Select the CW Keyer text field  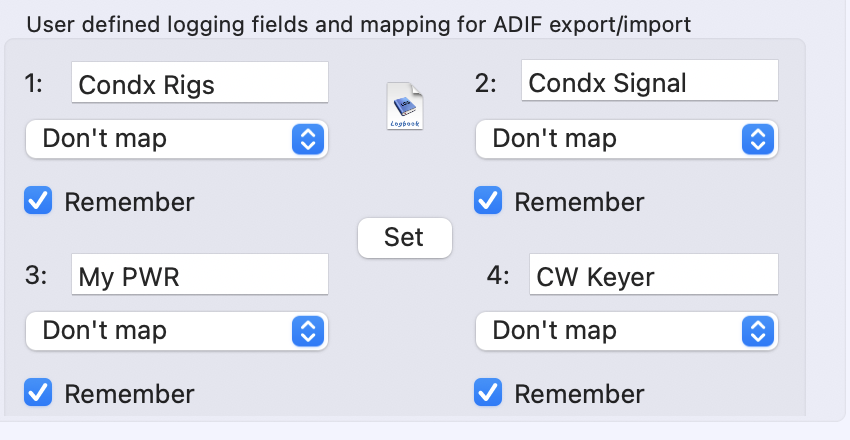(653, 275)
